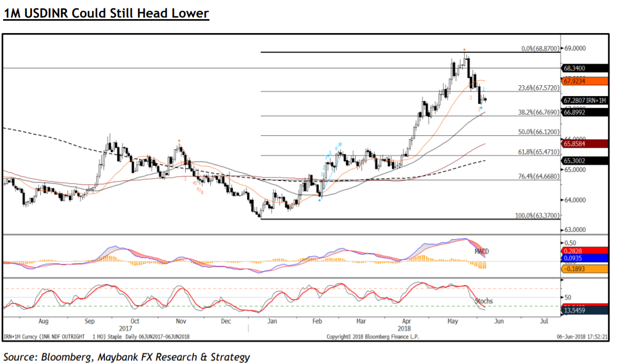Select the 76.4%(64.6680) Fibonacci label
This screenshot has width=638, height=364.
click(x=538, y=177)
